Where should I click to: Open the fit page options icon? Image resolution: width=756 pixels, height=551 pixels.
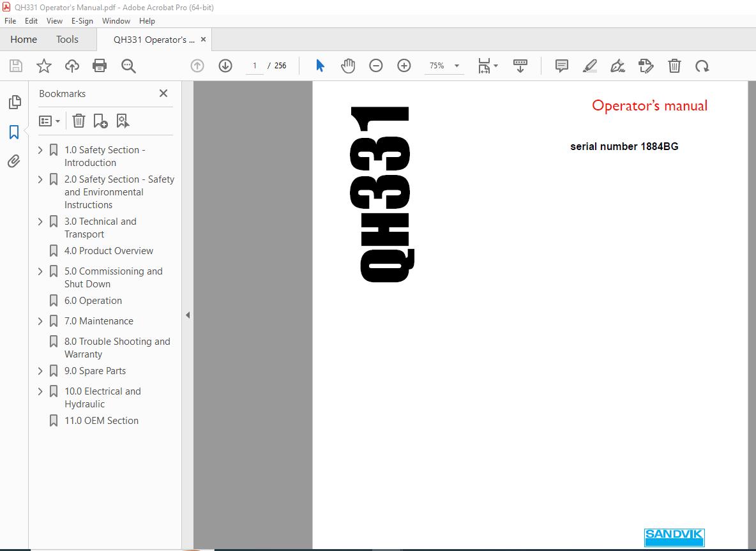[487, 66]
